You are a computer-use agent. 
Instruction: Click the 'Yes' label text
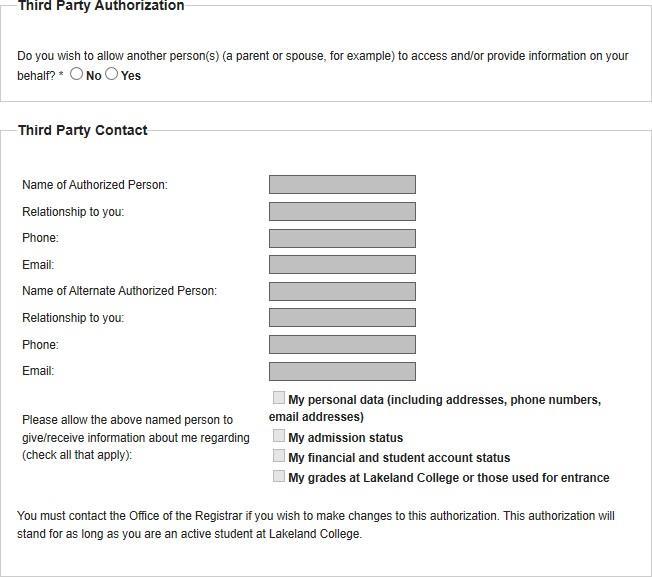131,76
